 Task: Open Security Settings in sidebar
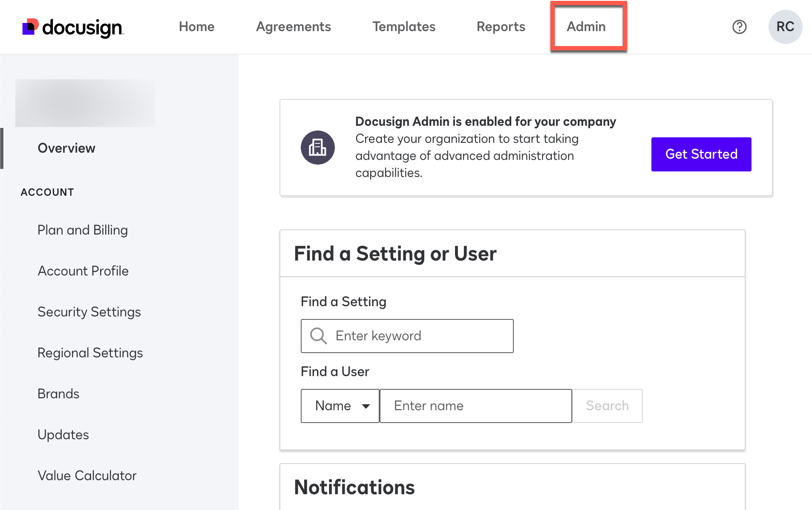[89, 312]
